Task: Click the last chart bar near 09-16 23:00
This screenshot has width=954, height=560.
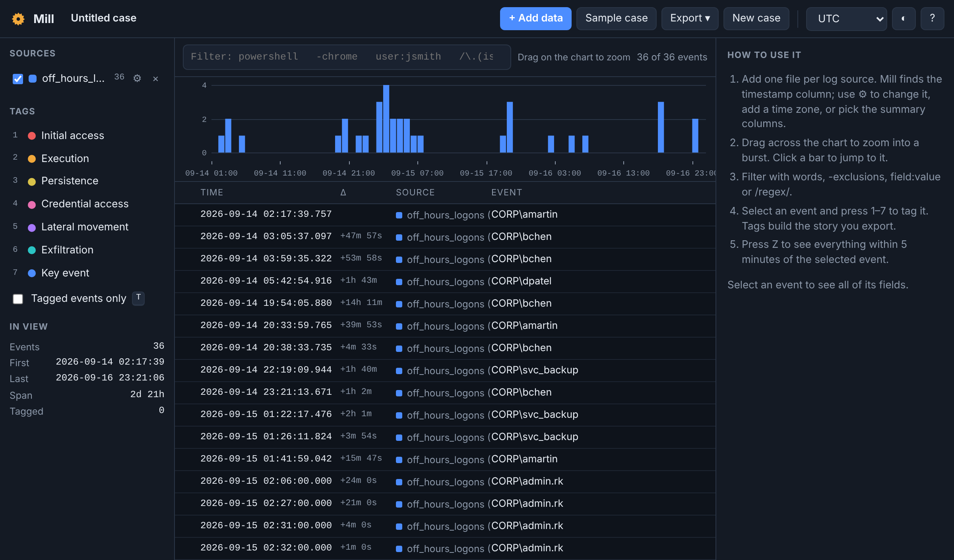Action: tap(695, 135)
